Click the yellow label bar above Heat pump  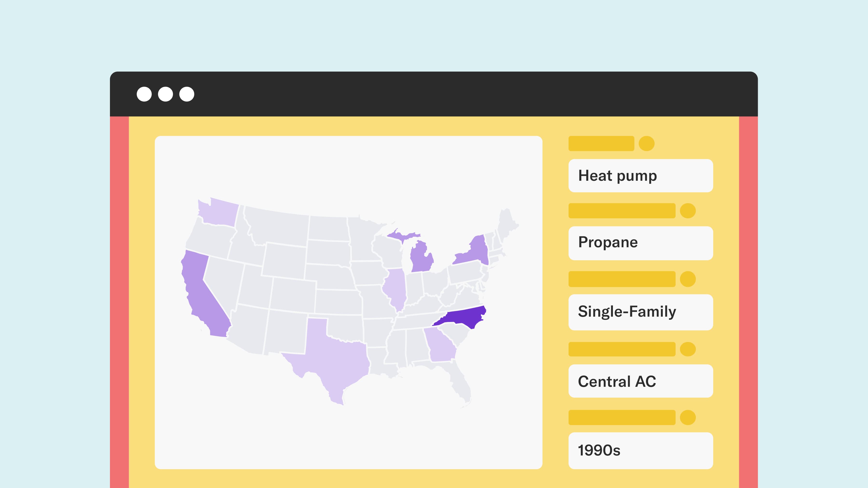601,143
